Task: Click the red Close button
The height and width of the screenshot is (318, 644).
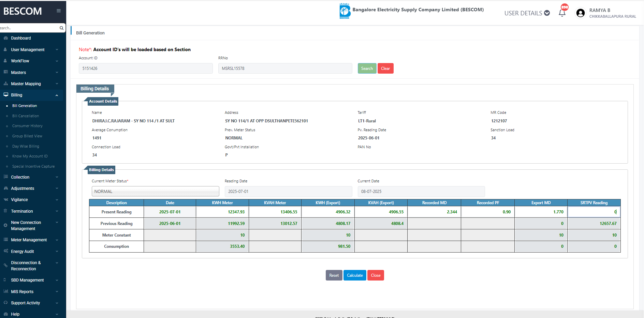Action: pos(376,275)
